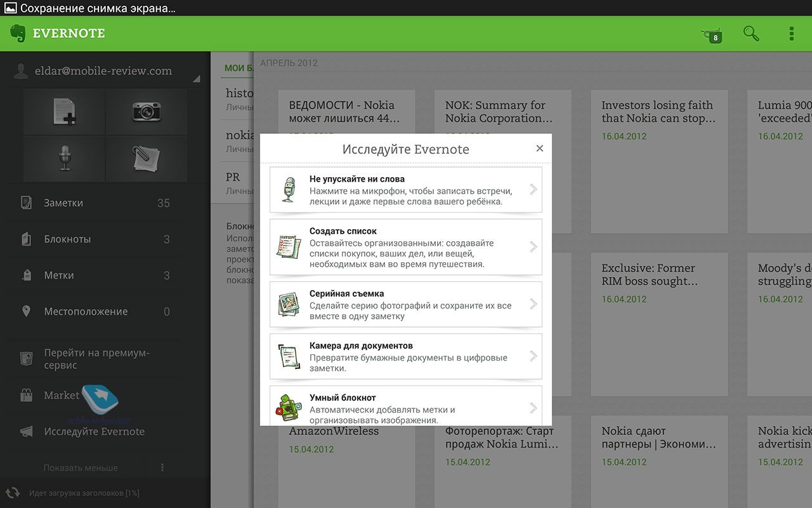Click the Метки tag icon
The height and width of the screenshot is (508, 812).
(26, 276)
